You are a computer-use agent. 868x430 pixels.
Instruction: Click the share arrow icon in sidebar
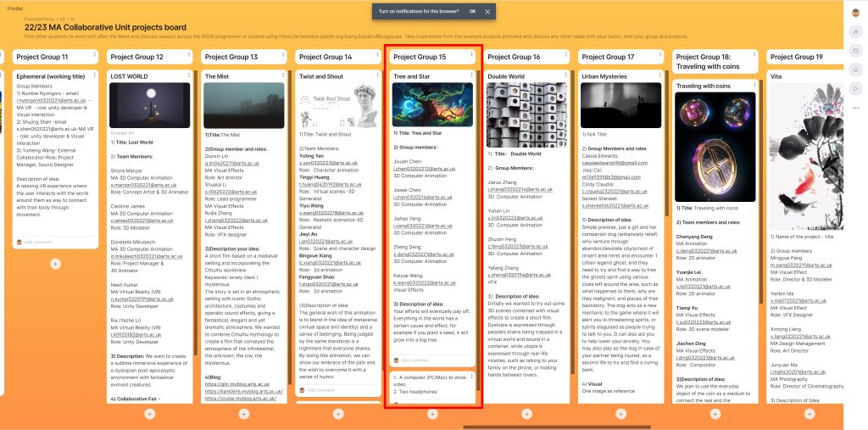[x=856, y=32]
